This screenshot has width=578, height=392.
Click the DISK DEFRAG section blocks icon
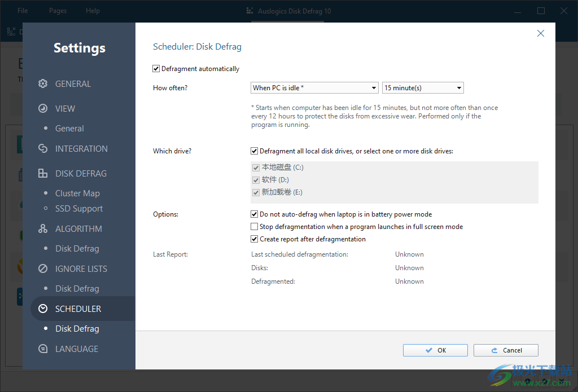tap(43, 173)
